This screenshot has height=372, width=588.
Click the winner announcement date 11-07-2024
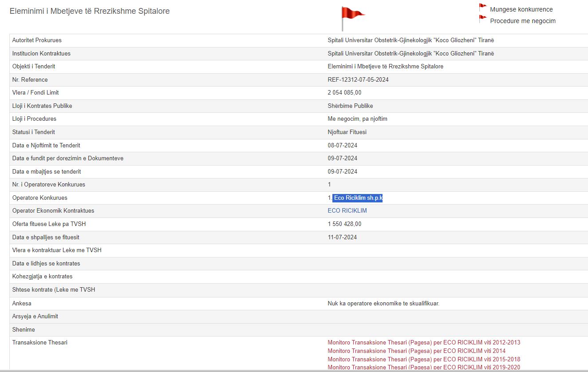pyautogui.click(x=342, y=237)
